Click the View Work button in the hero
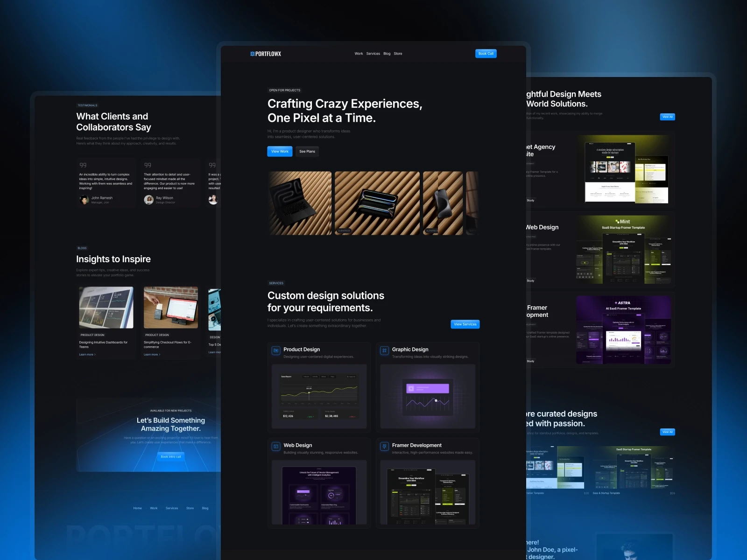This screenshot has height=560, width=747. [280, 151]
